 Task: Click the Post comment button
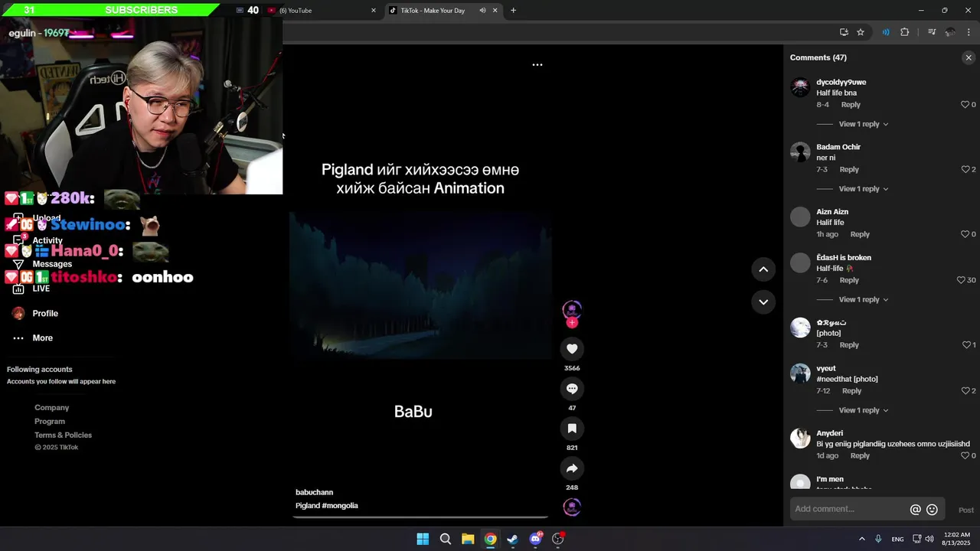point(966,510)
